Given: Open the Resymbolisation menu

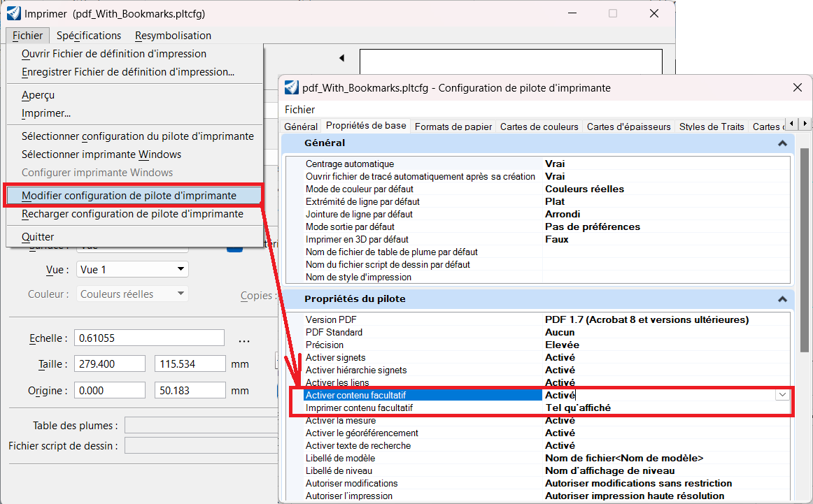Looking at the screenshot, I should point(174,35).
